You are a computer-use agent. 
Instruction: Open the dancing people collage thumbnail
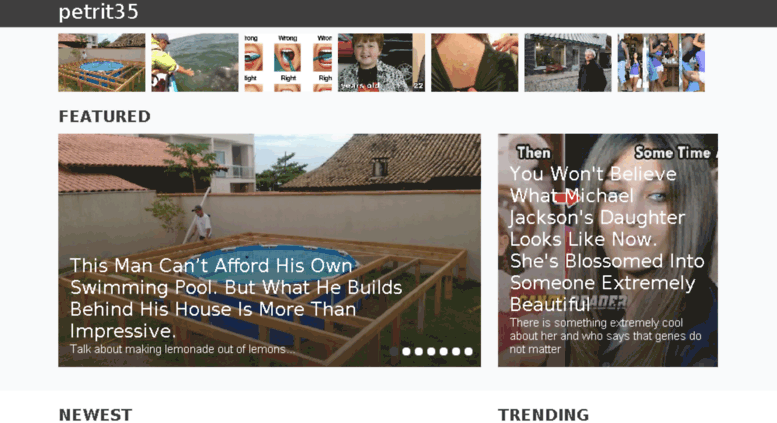tap(661, 62)
